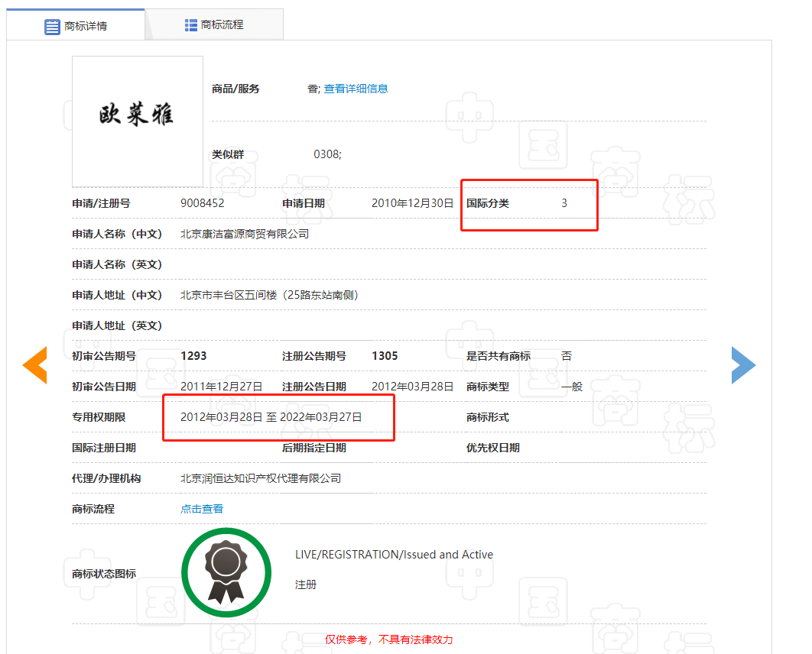Click the 注册公告期号 label
Image resolution: width=812 pixels, height=654 pixels.
coord(314,356)
